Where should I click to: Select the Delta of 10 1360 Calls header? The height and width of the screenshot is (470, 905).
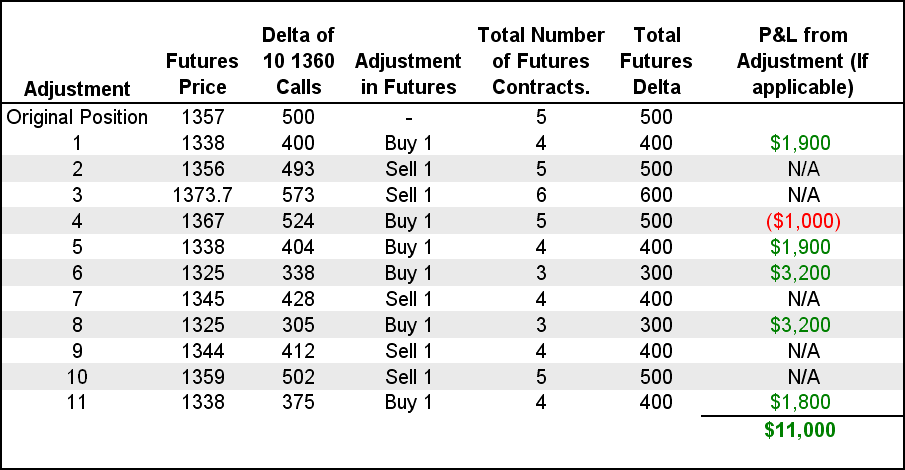coord(298,61)
